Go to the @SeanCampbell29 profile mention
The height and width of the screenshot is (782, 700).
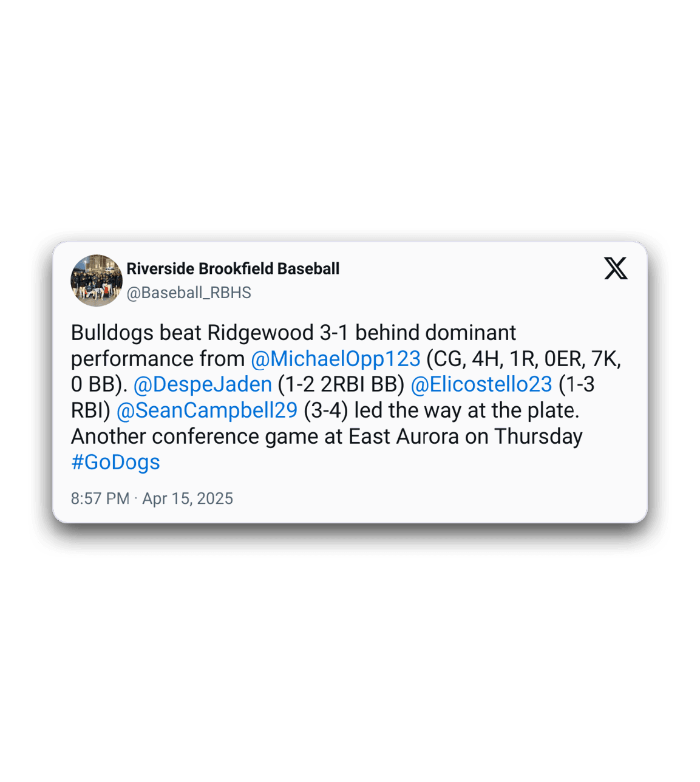207,410
